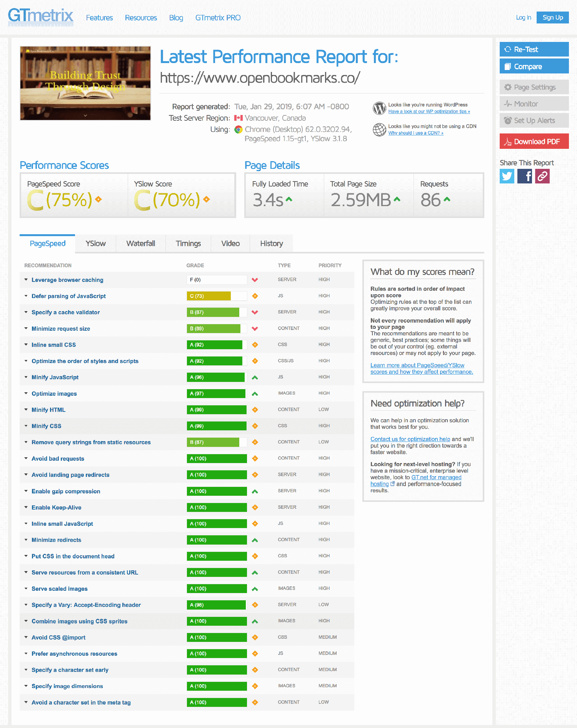This screenshot has height=728, width=577.
Task: Click green up arrow for Serve resources from a consistent URL
Action: tap(255, 573)
